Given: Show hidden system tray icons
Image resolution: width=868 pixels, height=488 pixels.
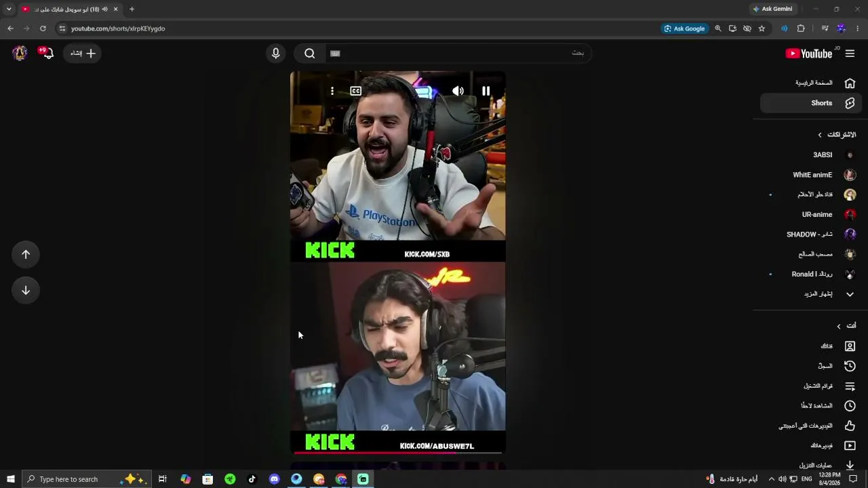Looking at the screenshot, I should point(771,479).
